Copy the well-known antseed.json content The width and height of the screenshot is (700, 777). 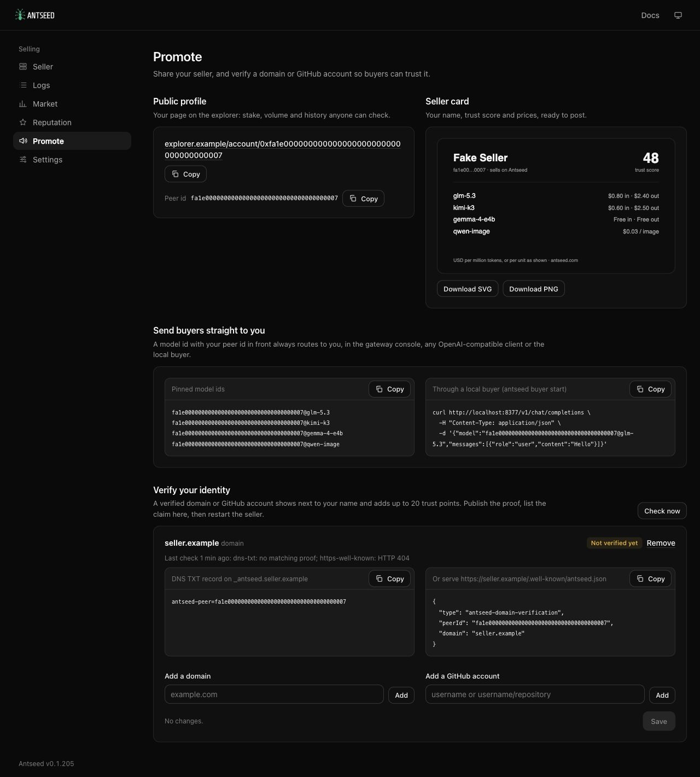coord(650,579)
